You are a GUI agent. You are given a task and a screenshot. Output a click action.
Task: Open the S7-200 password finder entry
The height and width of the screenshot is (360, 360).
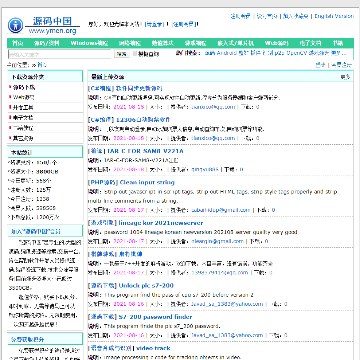point(155,317)
